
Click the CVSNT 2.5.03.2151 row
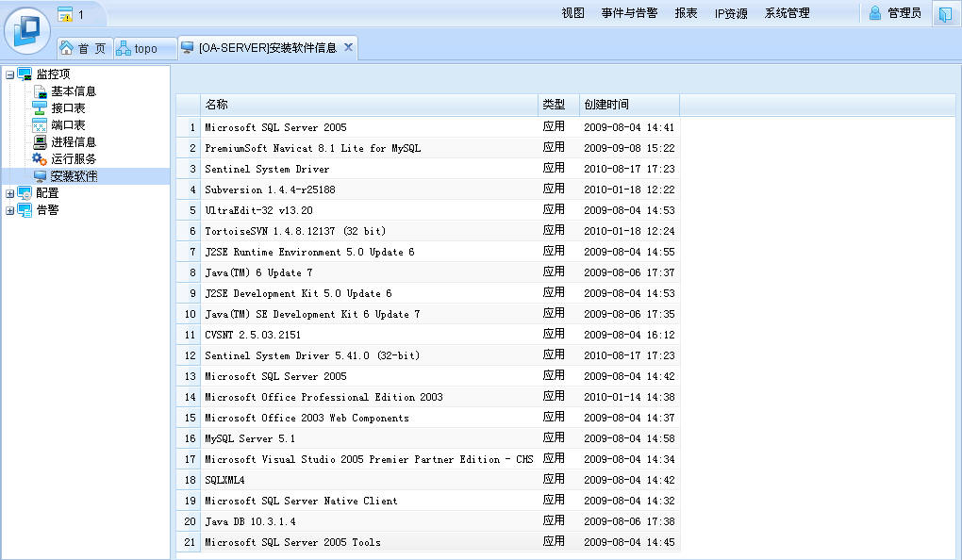click(x=427, y=335)
